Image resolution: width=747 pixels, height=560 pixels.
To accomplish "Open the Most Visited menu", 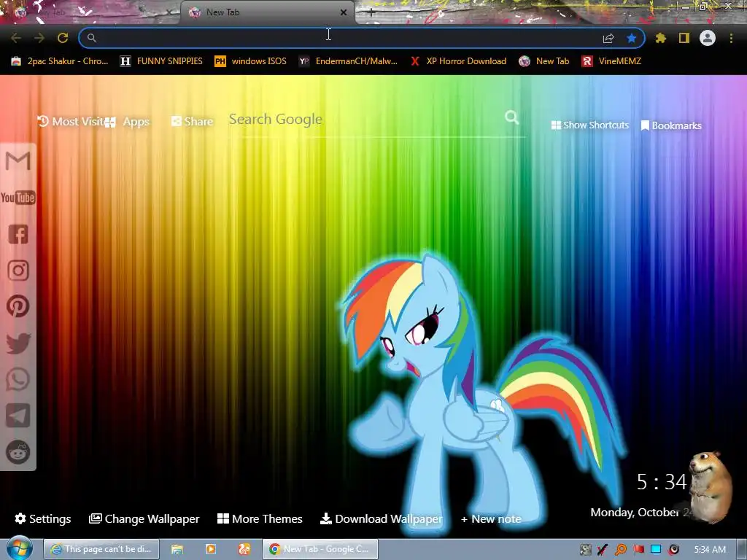I will (71, 122).
